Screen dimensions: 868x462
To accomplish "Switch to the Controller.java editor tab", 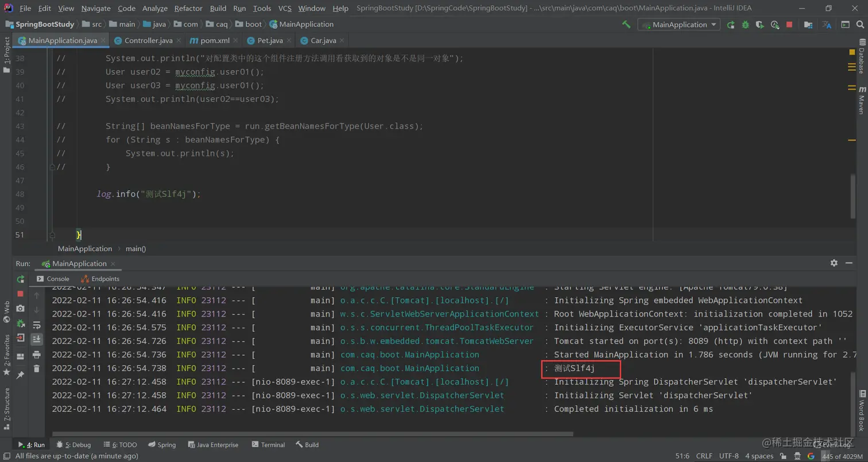I will (149, 41).
